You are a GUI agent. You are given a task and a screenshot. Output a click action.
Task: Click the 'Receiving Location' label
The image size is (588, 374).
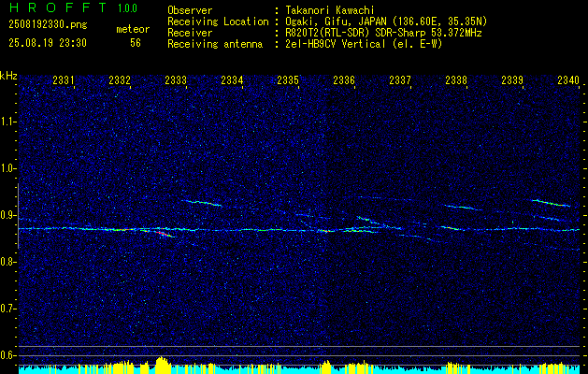[218, 22]
